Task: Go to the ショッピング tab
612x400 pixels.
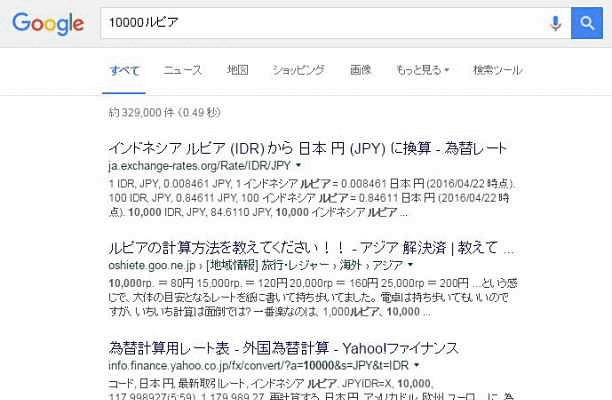Action: 299,70
